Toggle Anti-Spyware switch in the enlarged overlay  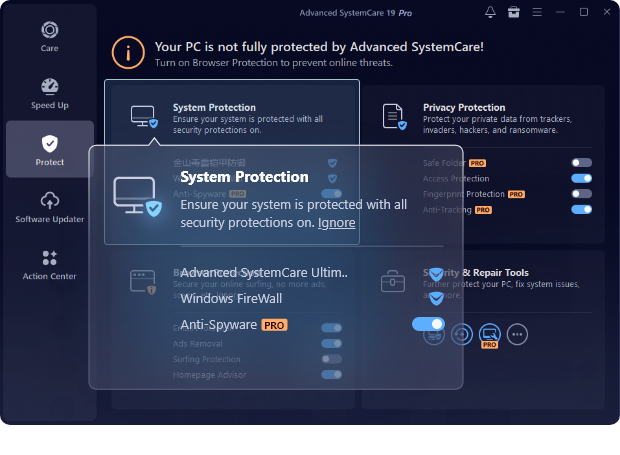pyautogui.click(x=428, y=324)
